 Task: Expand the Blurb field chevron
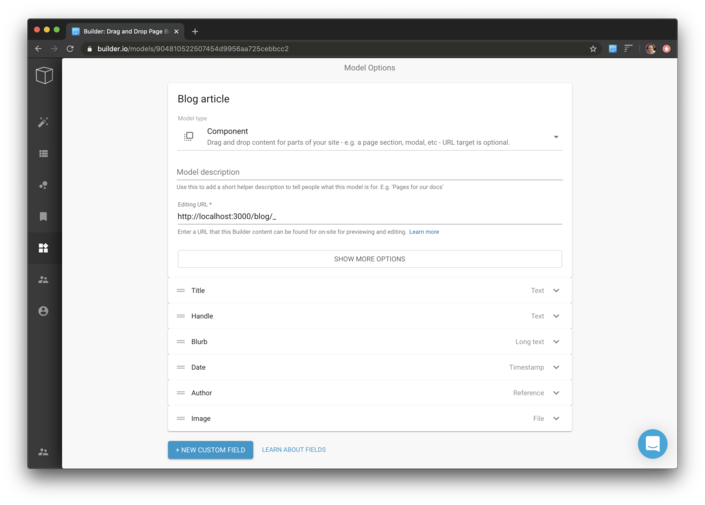(x=556, y=342)
